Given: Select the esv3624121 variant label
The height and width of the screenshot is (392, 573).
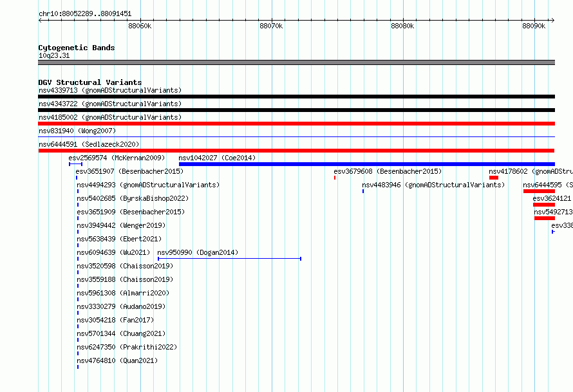Looking at the screenshot, I should tap(552, 198).
